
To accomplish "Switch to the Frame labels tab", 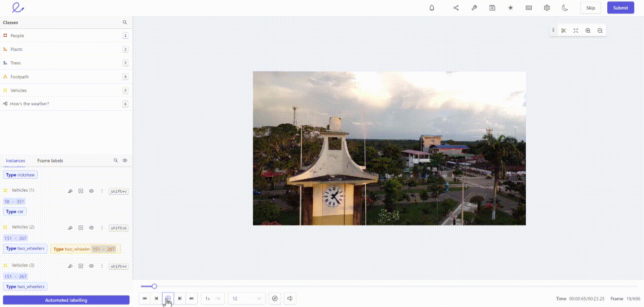I will click(50, 161).
